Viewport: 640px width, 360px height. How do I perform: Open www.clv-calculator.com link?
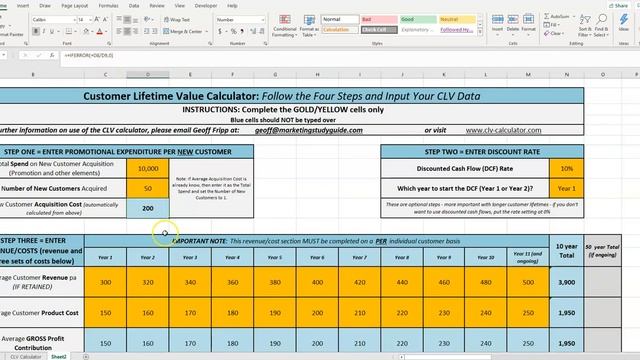point(503,130)
